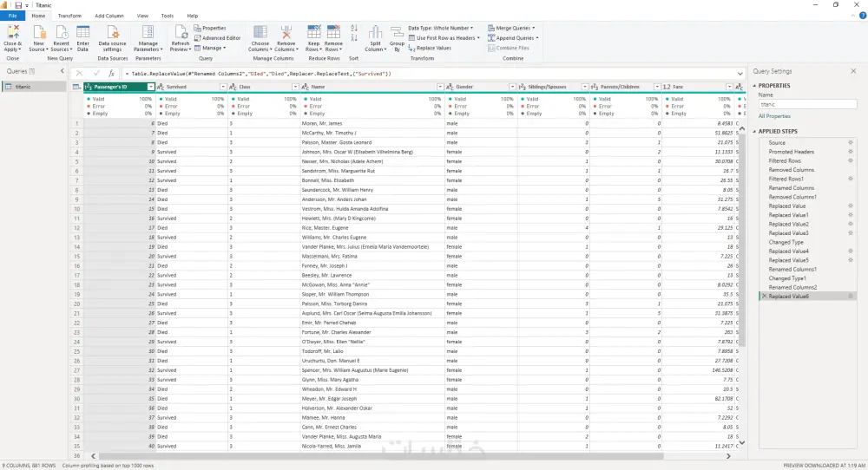Select the Renamed Columns2 applied step
Image resolution: width=868 pixels, height=470 pixels.
pyautogui.click(x=792, y=288)
